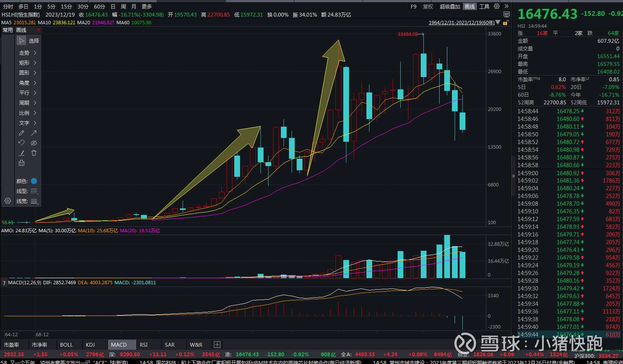Hide drawings with the crossed-eye icon
623x364 pixels.
click(34, 143)
